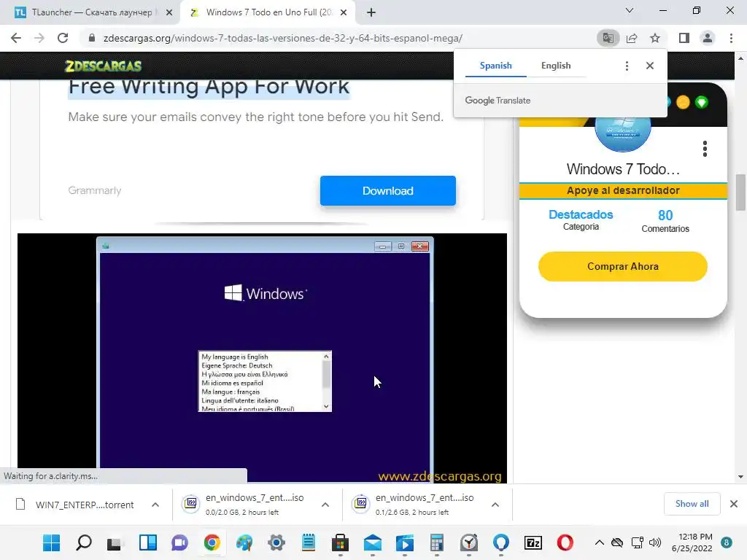Click scroll down arrow of page scrollbar
This screenshot has width=747, height=560.
click(740, 477)
